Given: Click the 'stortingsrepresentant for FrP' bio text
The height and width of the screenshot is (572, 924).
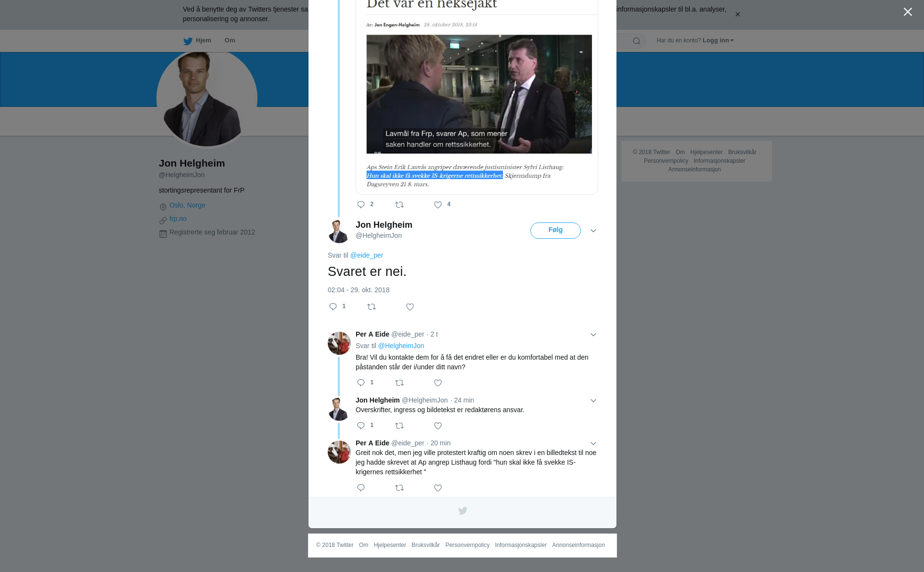Looking at the screenshot, I should coord(202,190).
